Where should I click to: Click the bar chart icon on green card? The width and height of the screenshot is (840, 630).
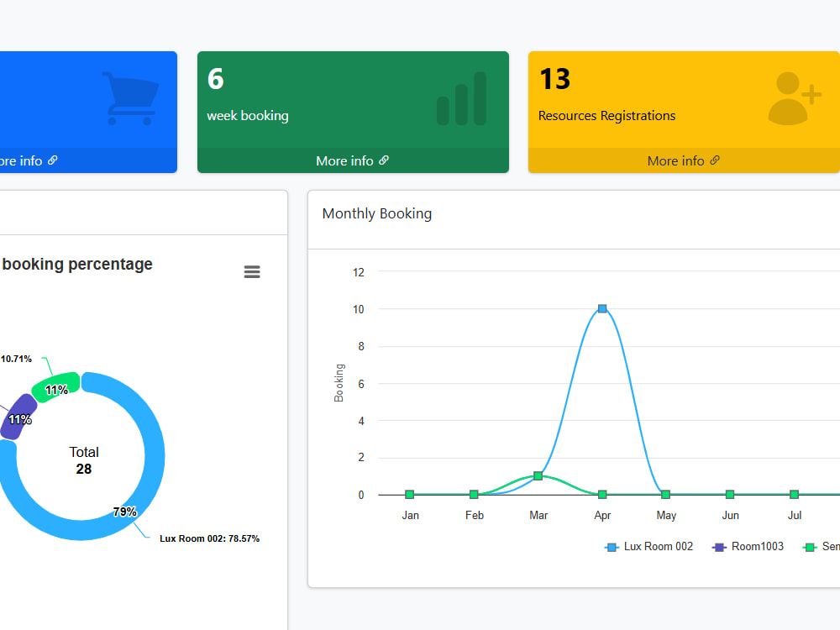462,98
